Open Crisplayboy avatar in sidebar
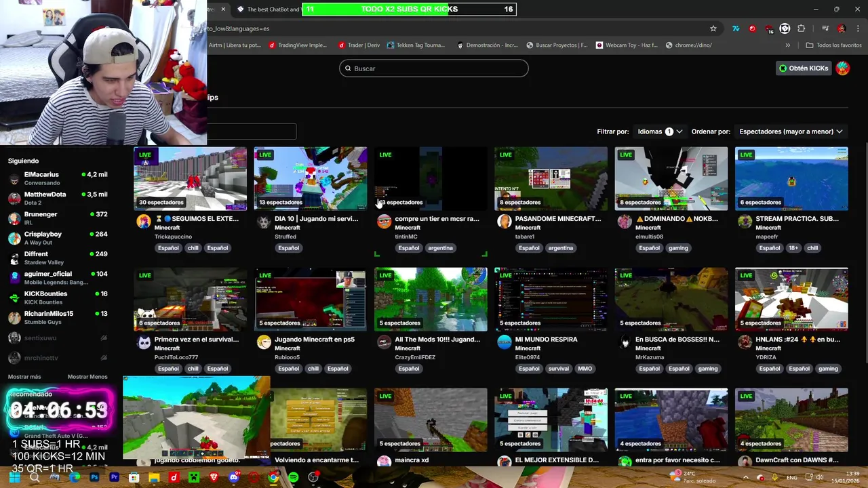Viewport: 868px width, 488px height. 14,238
